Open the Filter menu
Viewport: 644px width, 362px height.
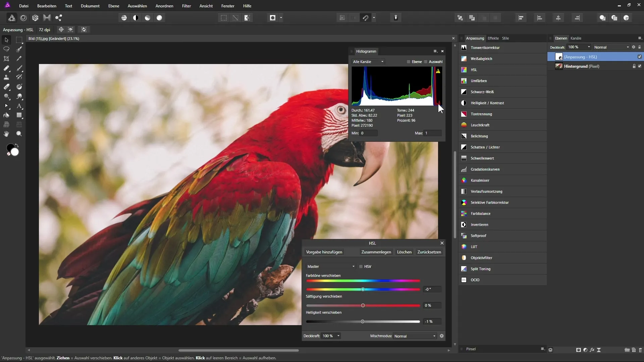tap(186, 6)
